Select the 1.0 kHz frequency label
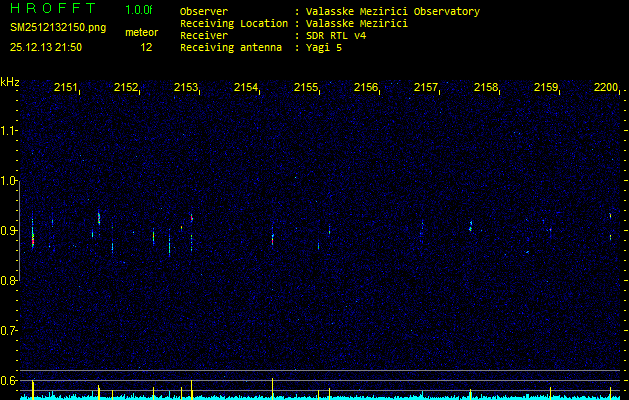This screenshot has width=629, height=400. 10,181
